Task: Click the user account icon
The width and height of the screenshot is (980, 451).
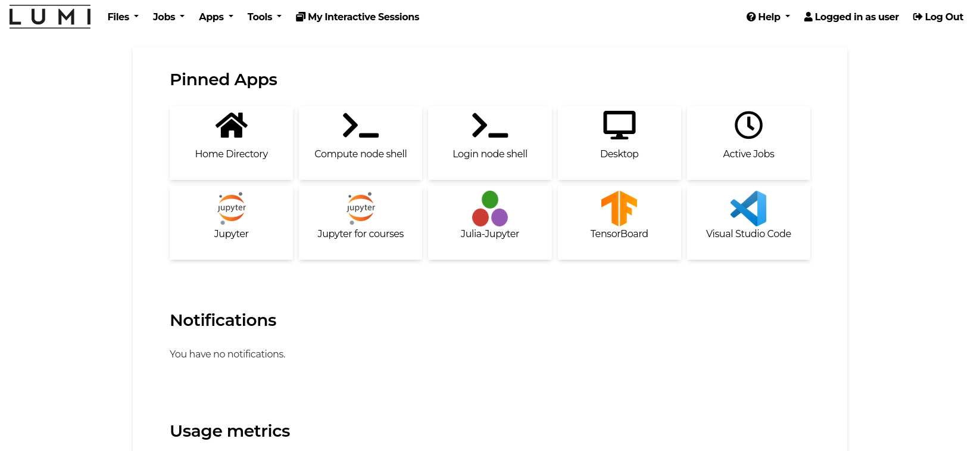Action: (x=807, y=17)
